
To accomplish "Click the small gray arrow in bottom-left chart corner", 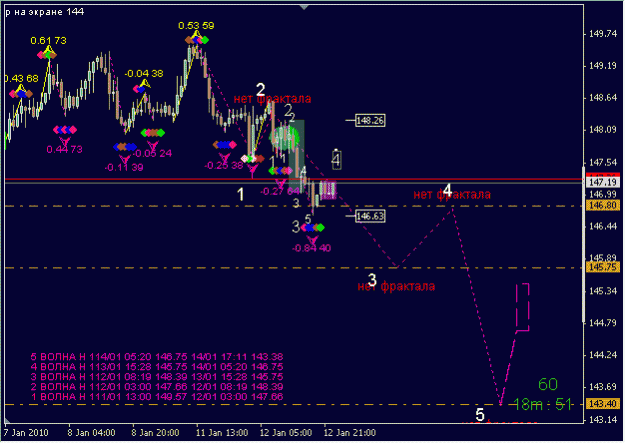I will (x=8, y=420).
